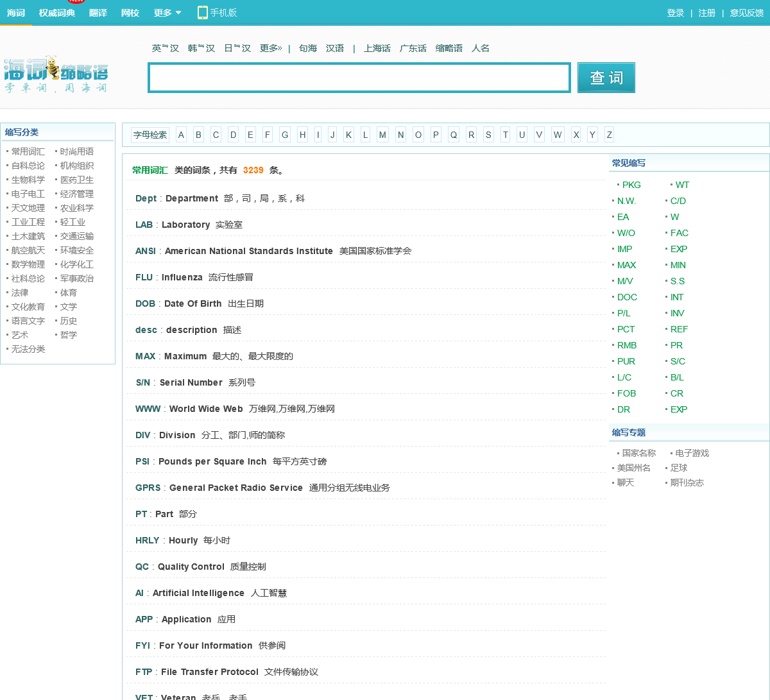
Task: Open the FYI abbreviation entry
Action: pyautogui.click(x=142, y=645)
